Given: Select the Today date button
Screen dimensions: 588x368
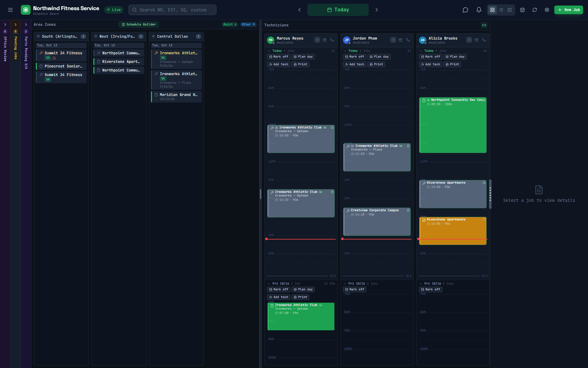Looking at the screenshot, I should coord(338,10).
